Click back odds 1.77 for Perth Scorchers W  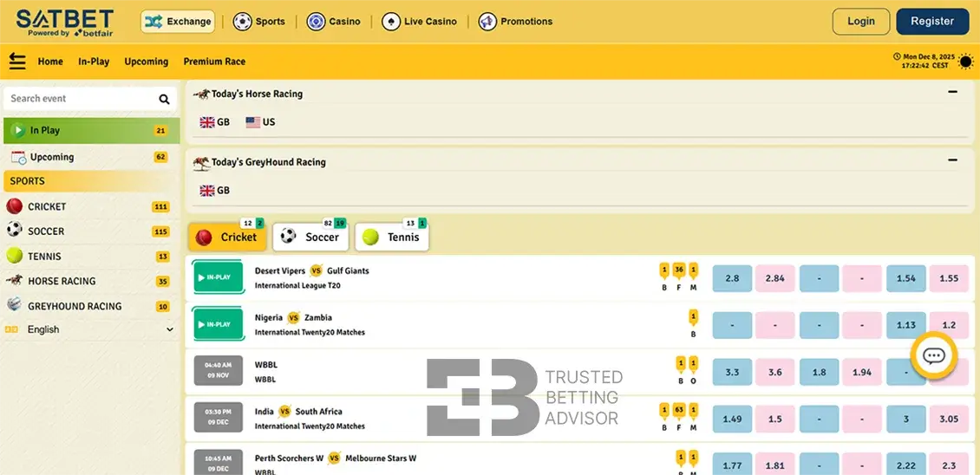coord(732,465)
